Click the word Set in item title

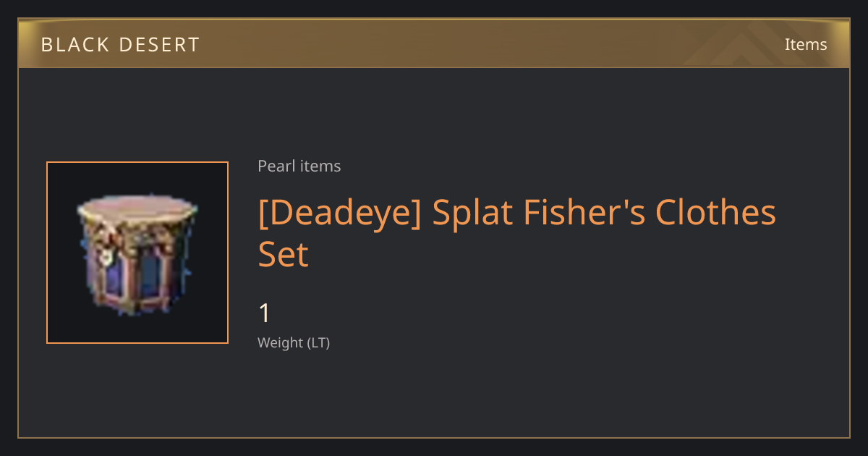pos(284,254)
